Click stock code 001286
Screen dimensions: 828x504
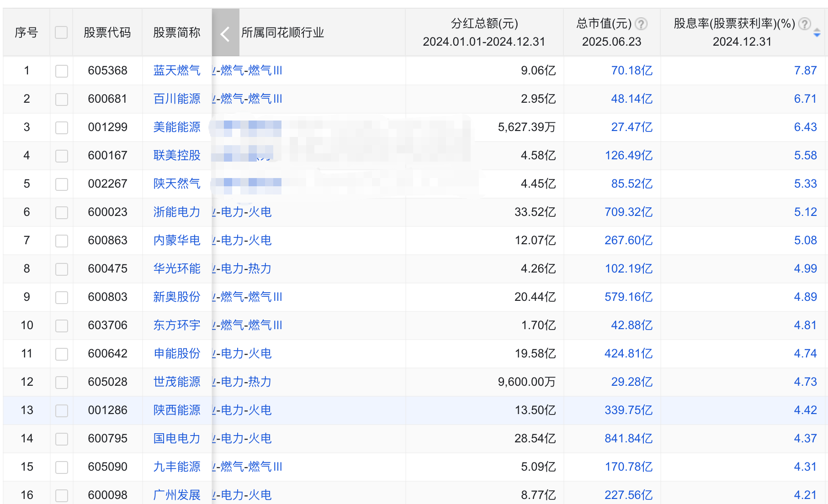pyautogui.click(x=107, y=410)
